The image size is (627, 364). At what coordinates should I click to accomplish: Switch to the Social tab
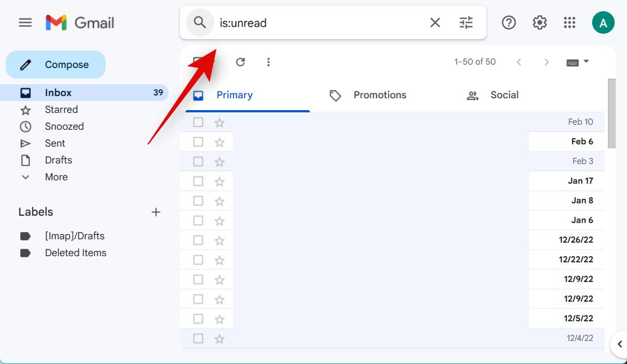coord(504,95)
